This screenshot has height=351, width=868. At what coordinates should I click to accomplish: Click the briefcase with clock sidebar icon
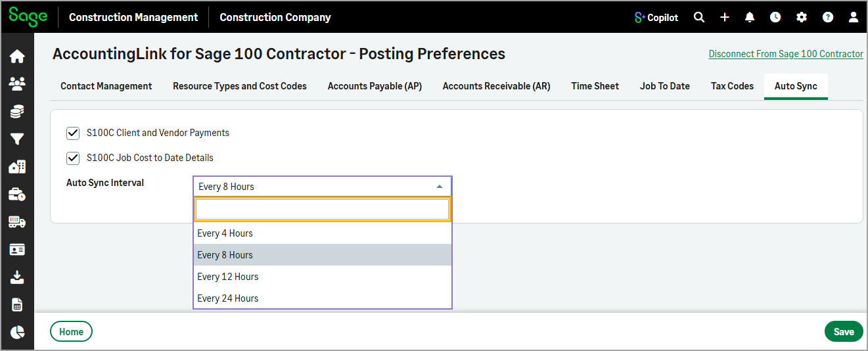[x=17, y=195]
